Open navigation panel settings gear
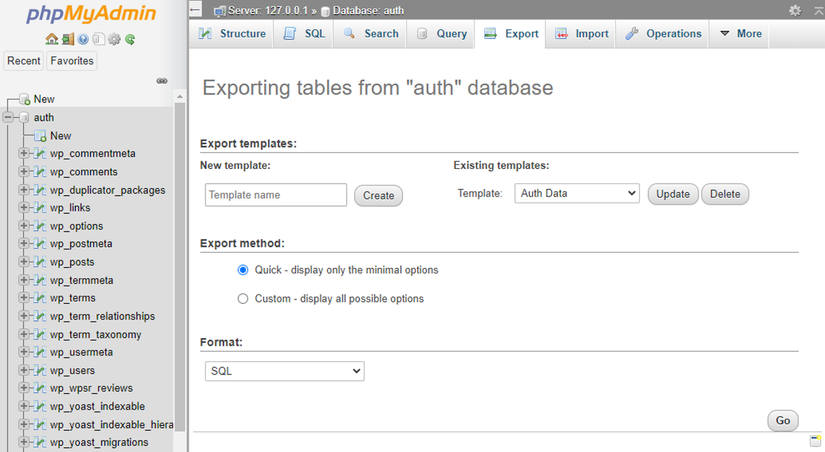825x452 pixels. [x=114, y=39]
